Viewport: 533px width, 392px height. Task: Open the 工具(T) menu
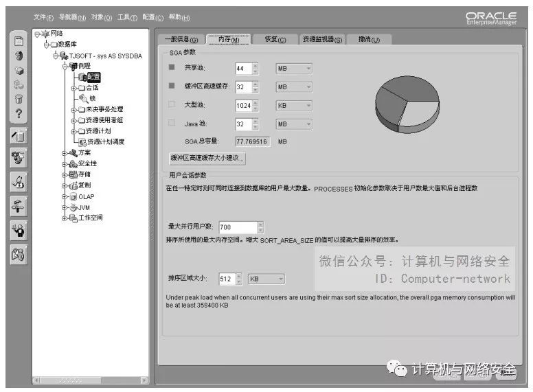click(x=127, y=17)
